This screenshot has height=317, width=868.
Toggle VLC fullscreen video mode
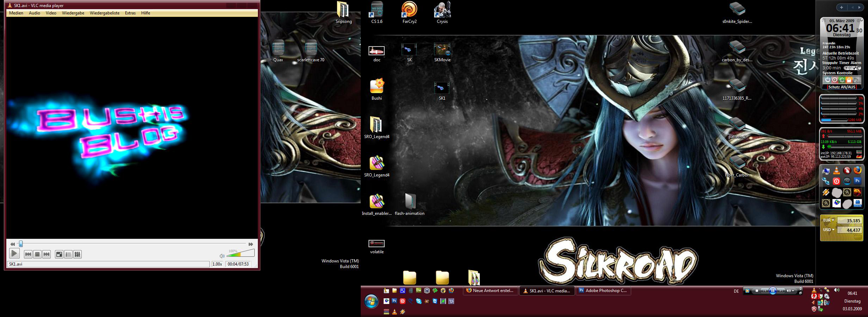click(x=59, y=254)
